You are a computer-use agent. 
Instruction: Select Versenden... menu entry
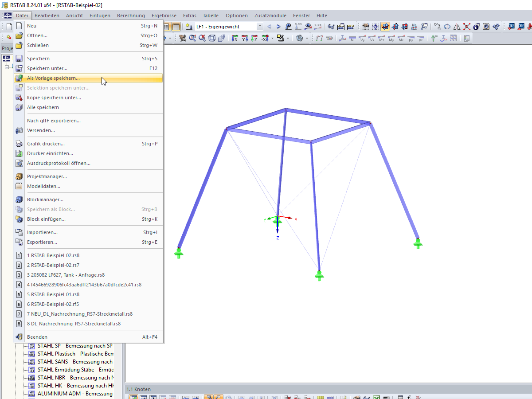pyautogui.click(x=89, y=130)
